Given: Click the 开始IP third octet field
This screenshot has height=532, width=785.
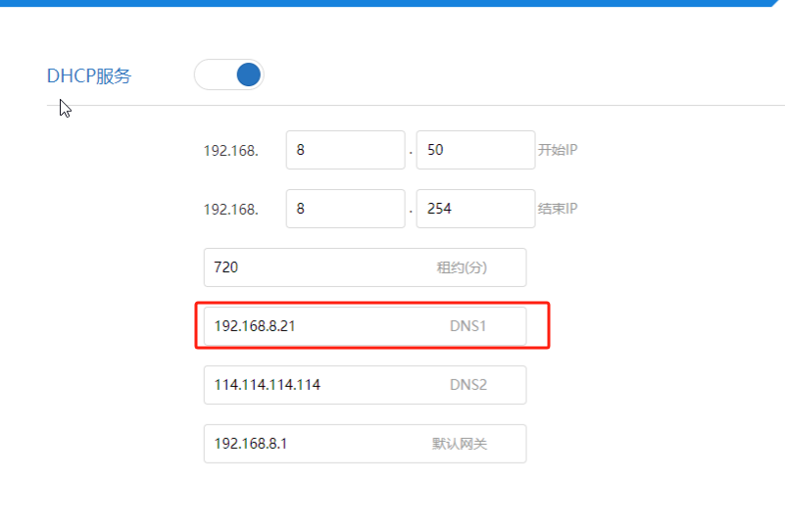Looking at the screenshot, I should [345, 150].
